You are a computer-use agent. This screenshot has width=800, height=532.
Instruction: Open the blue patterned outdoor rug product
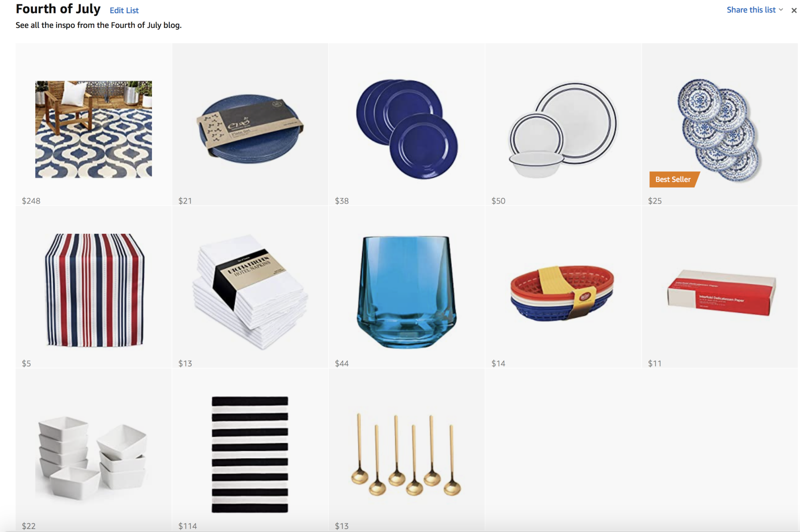pos(94,130)
